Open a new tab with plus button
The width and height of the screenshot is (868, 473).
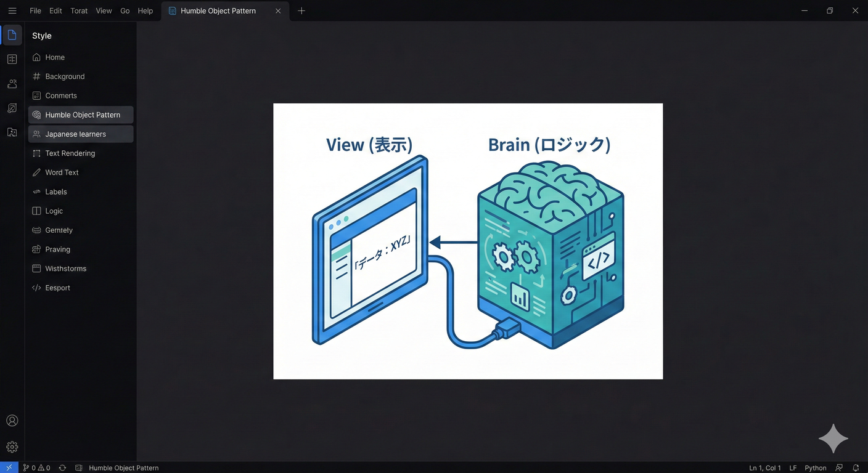[x=301, y=10]
